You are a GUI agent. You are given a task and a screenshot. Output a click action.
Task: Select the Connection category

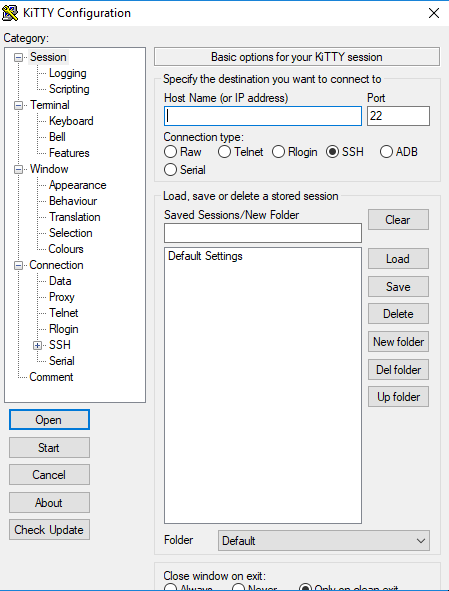pyautogui.click(x=56, y=265)
